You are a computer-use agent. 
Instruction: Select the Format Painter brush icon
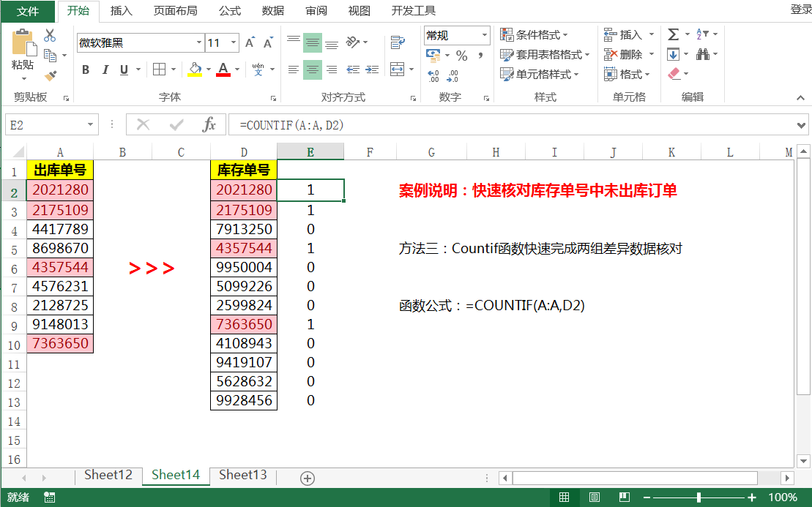pos(51,75)
